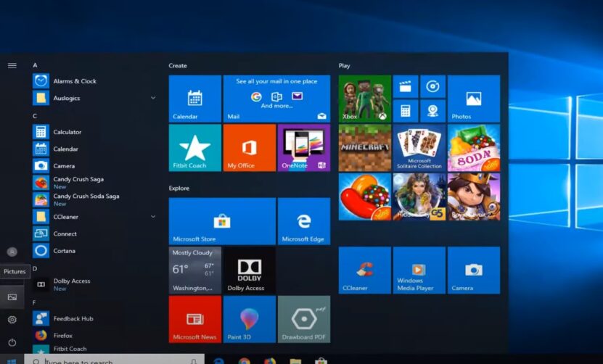Viewport: 603px width, 364px height.
Task: Open the Movies & TV clapperboard small tile
Action: coord(406,86)
